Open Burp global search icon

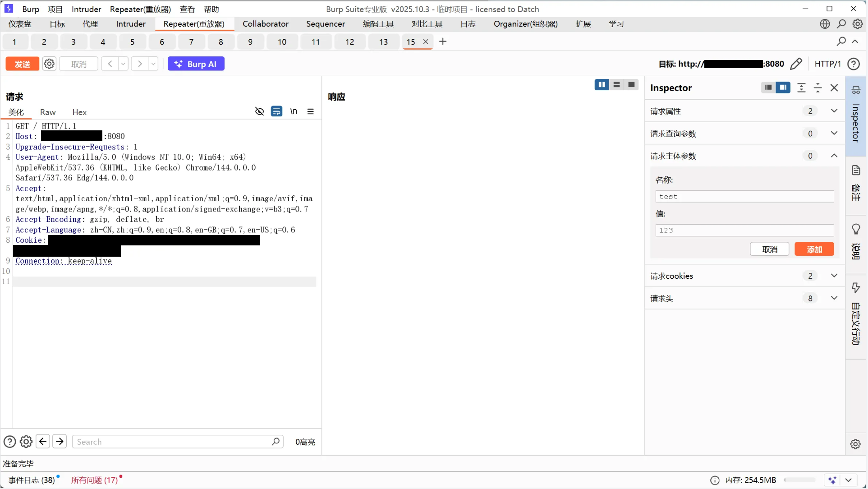[x=841, y=24]
